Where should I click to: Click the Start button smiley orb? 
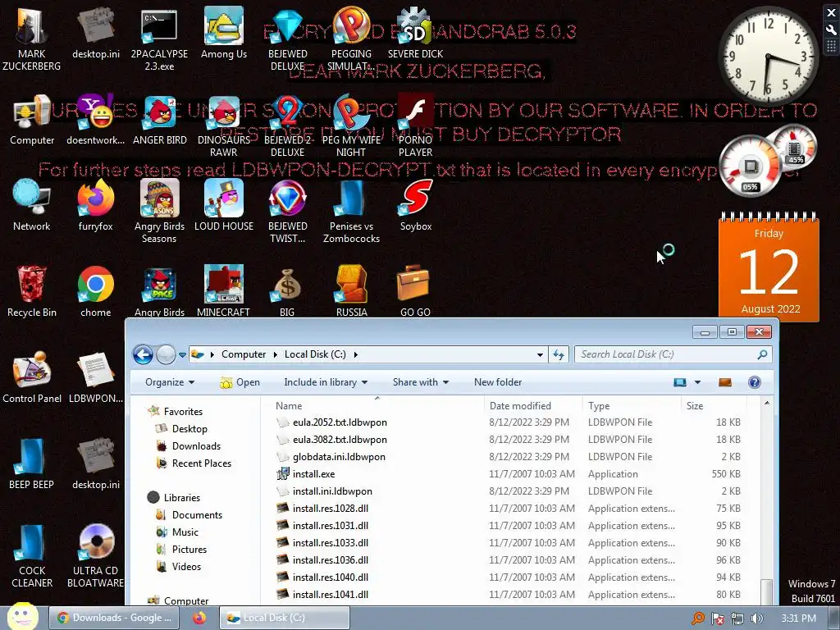22,617
